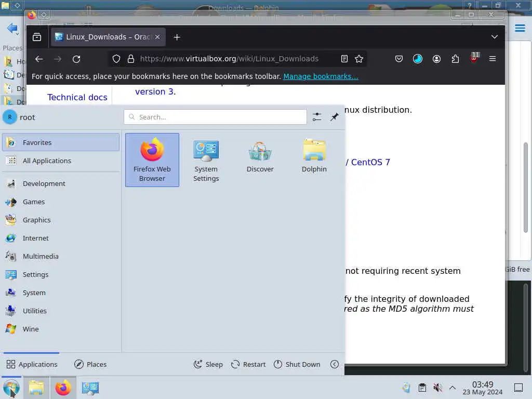
Task: Open Dolphin from the taskbar
Action: click(x=36, y=388)
